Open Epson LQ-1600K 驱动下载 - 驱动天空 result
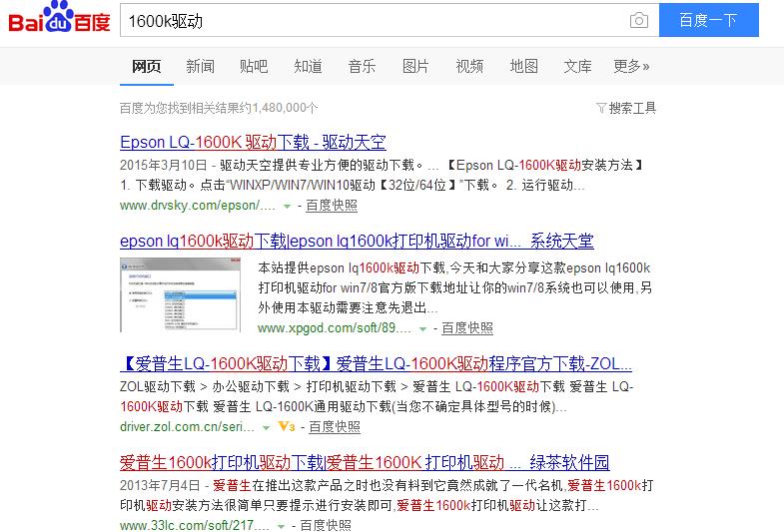Image resolution: width=784 pixels, height=532 pixels. coord(253,143)
